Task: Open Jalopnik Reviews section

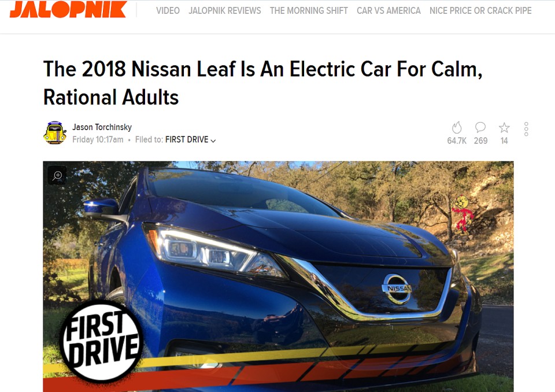Action: (x=225, y=10)
